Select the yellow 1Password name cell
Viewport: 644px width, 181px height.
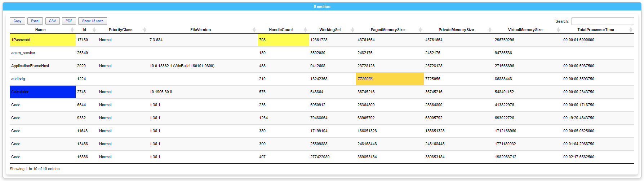tap(43, 40)
